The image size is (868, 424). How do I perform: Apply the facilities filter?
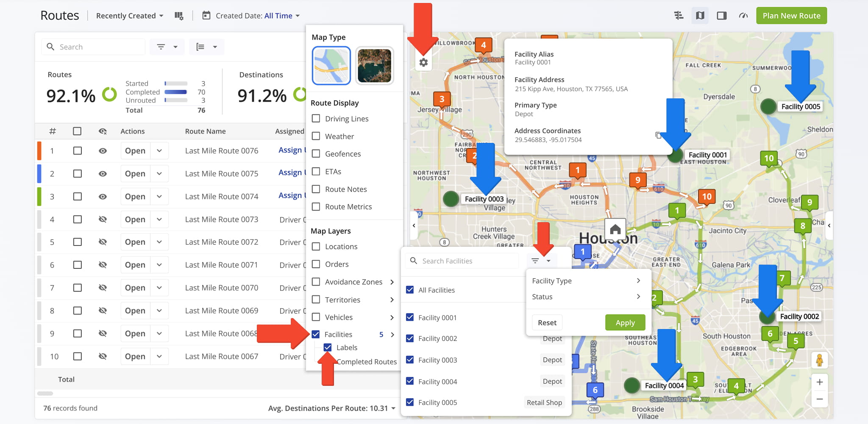tap(625, 323)
